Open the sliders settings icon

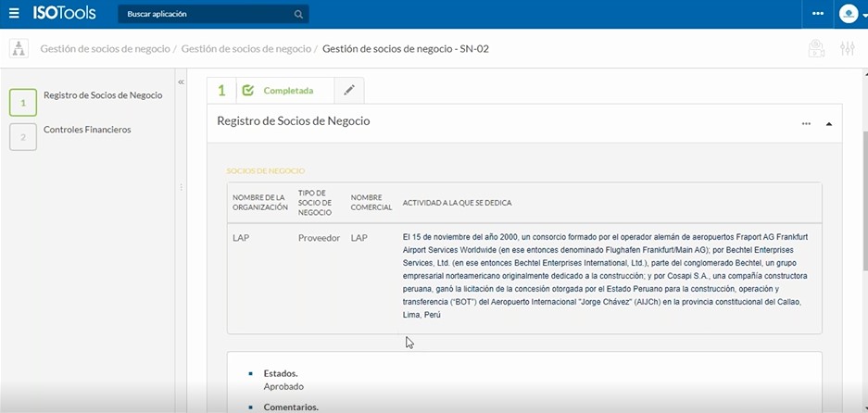click(x=847, y=49)
